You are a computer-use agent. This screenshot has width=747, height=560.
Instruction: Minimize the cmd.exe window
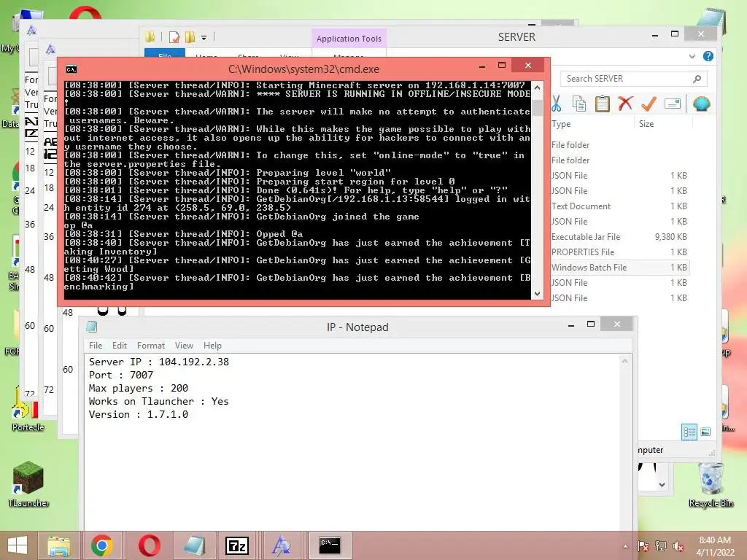click(482, 66)
